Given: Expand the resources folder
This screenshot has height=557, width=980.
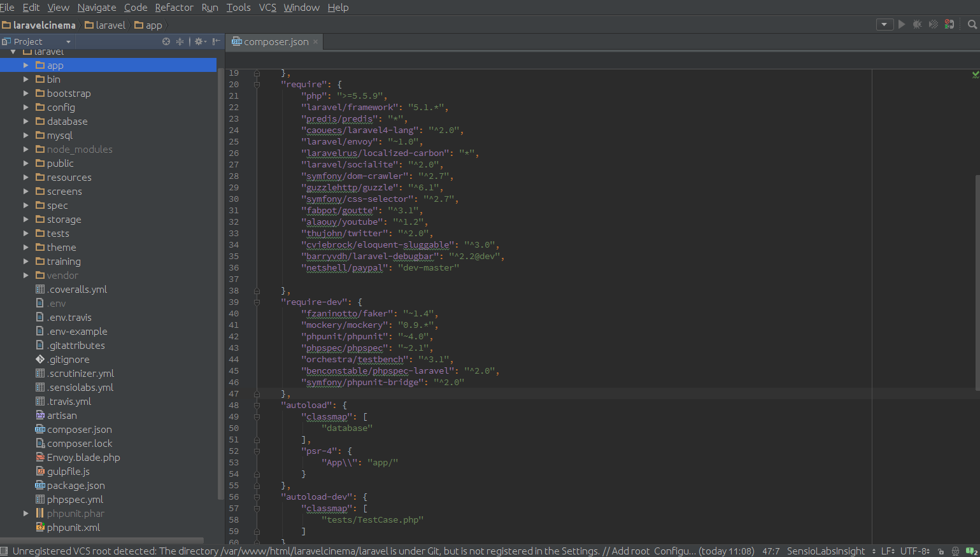Looking at the screenshot, I should coord(25,178).
